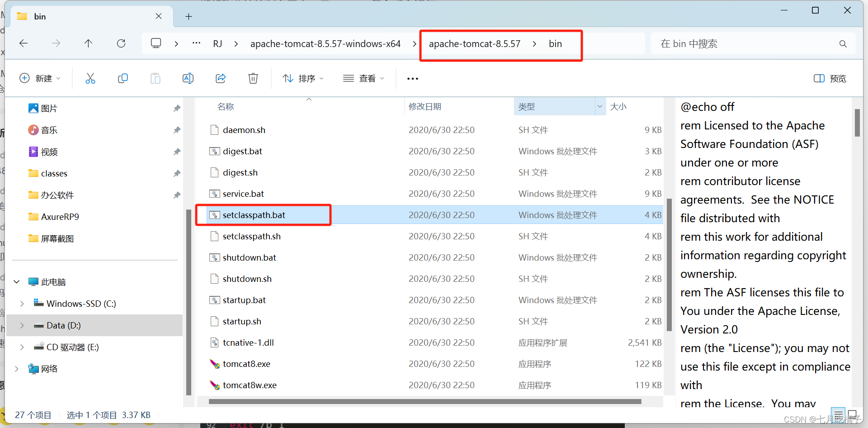Screen dimensions: 868x428
Task: Select the digest.bat file icon
Action: pos(215,151)
